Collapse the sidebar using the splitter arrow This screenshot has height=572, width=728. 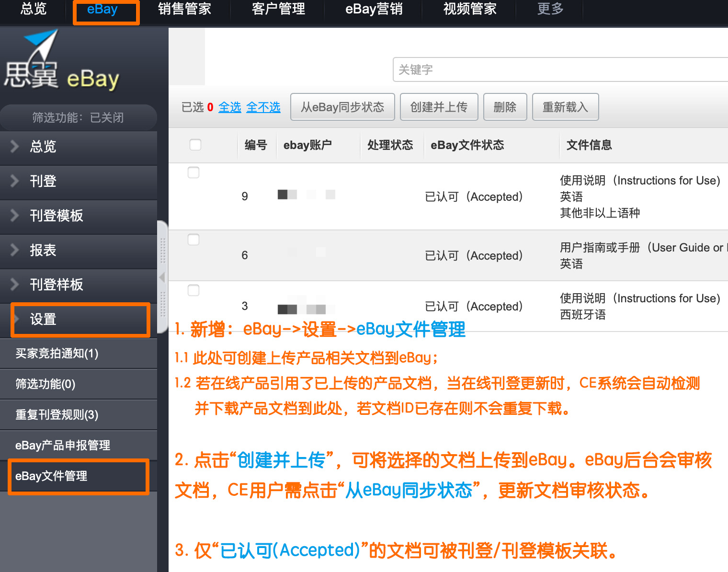[162, 277]
